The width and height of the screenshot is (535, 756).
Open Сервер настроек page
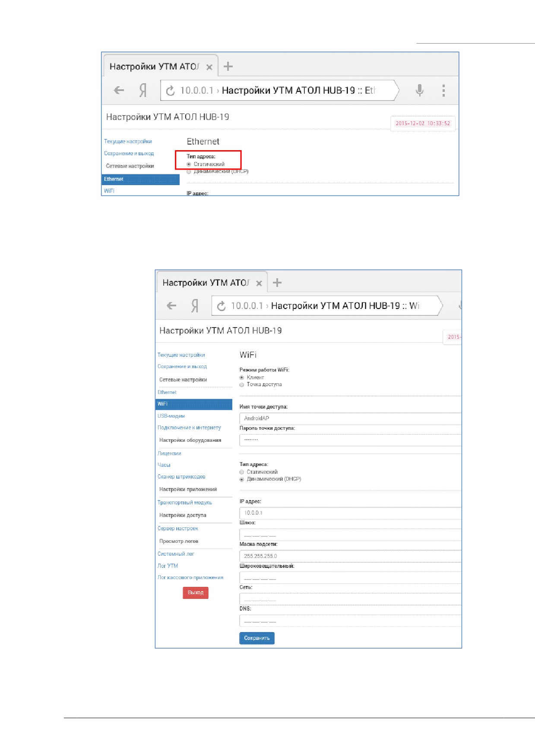(x=178, y=529)
